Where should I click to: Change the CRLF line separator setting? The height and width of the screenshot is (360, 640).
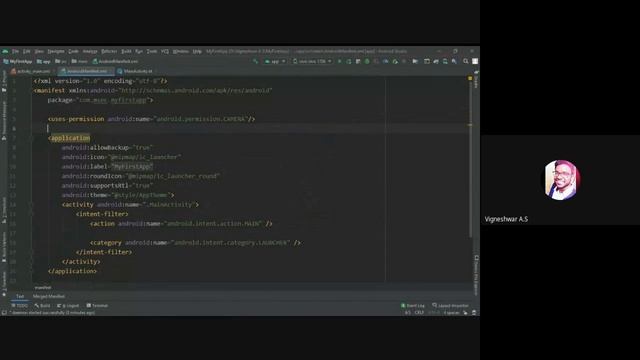click(x=419, y=313)
